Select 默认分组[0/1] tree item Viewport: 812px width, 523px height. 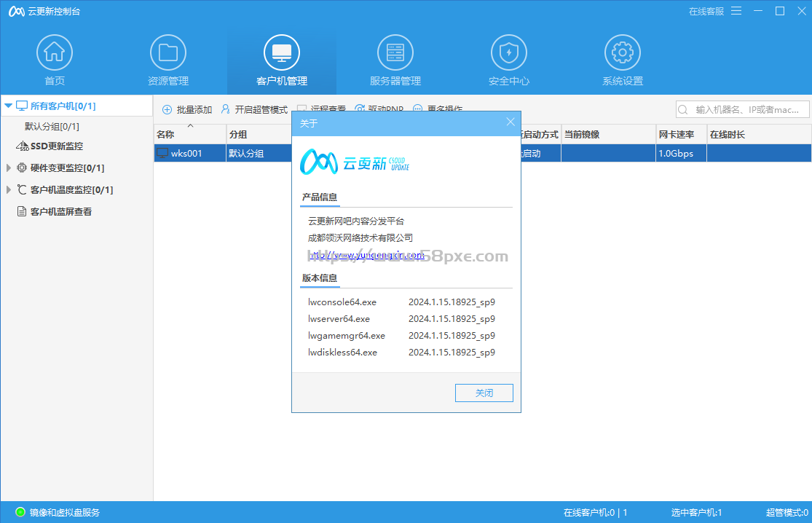click(x=52, y=126)
